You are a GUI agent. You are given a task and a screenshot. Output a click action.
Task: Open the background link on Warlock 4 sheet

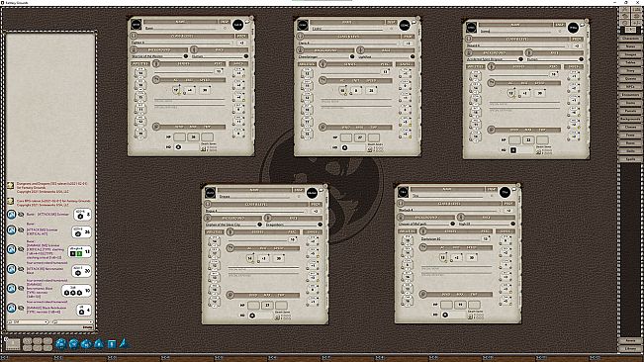pos(453,224)
